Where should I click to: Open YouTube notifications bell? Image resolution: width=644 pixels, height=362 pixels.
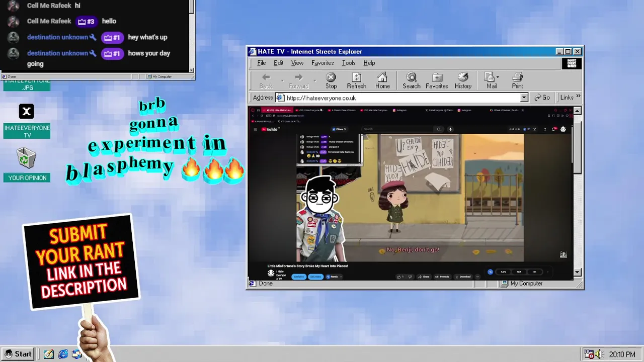click(x=554, y=129)
